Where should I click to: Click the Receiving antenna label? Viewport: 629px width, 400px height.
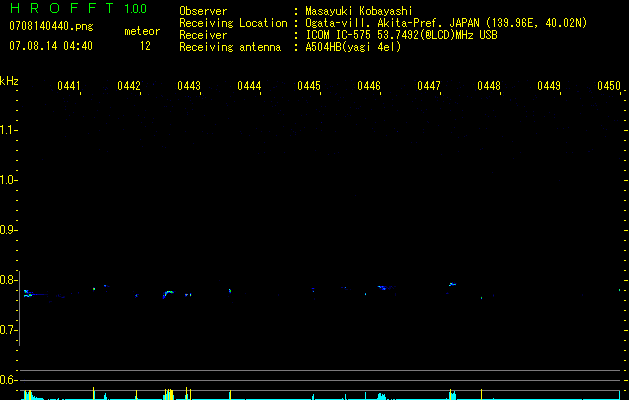coord(230,47)
